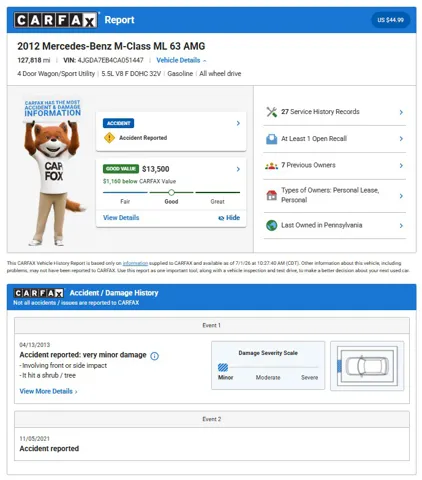Viewport: 422px width, 480px height.
Task: Expand the 27 Service History Records row
Action: point(335,112)
